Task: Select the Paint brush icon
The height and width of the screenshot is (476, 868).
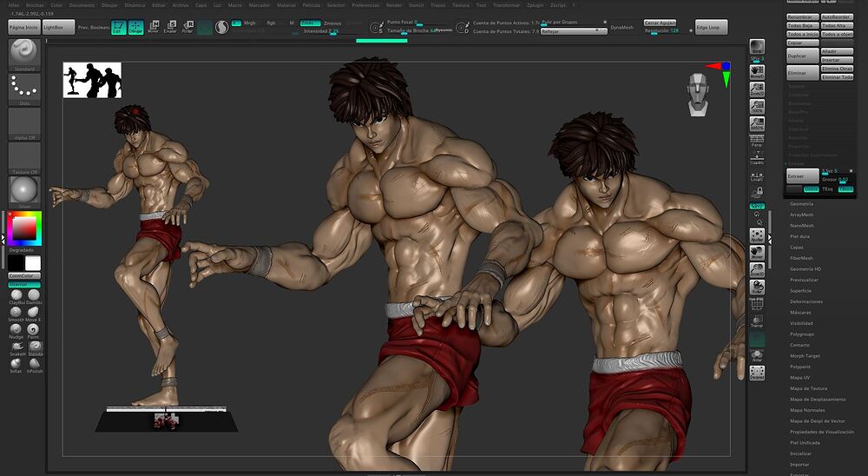Action: [34, 330]
